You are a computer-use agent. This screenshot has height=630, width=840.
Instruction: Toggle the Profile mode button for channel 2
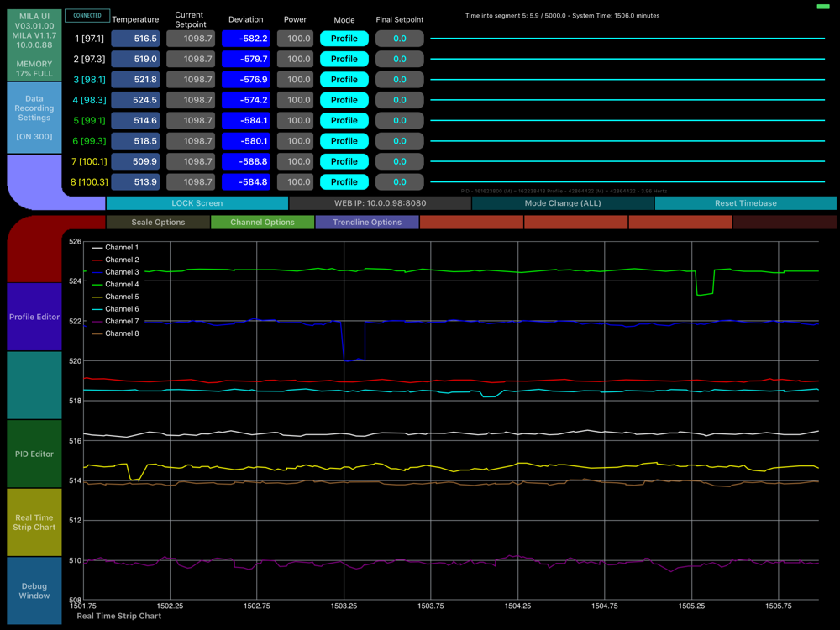pyautogui.click(x=344, y=59)
